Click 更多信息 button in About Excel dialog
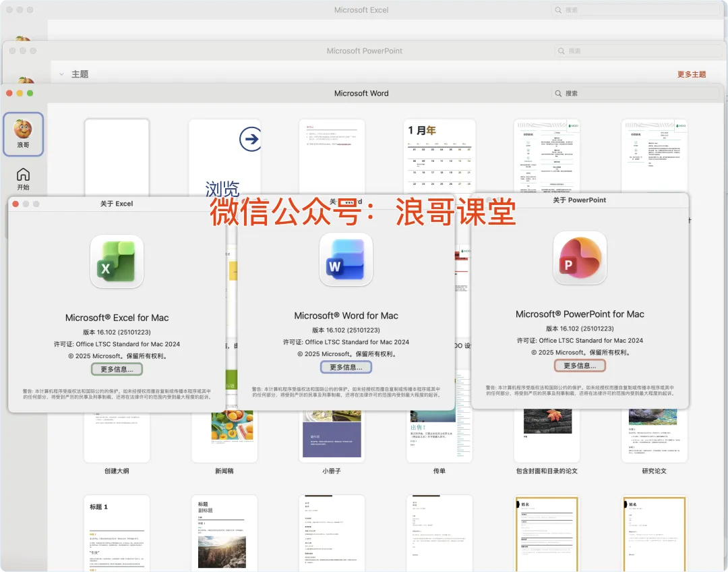This screenshot has height=572, width=728. point(117,369)
